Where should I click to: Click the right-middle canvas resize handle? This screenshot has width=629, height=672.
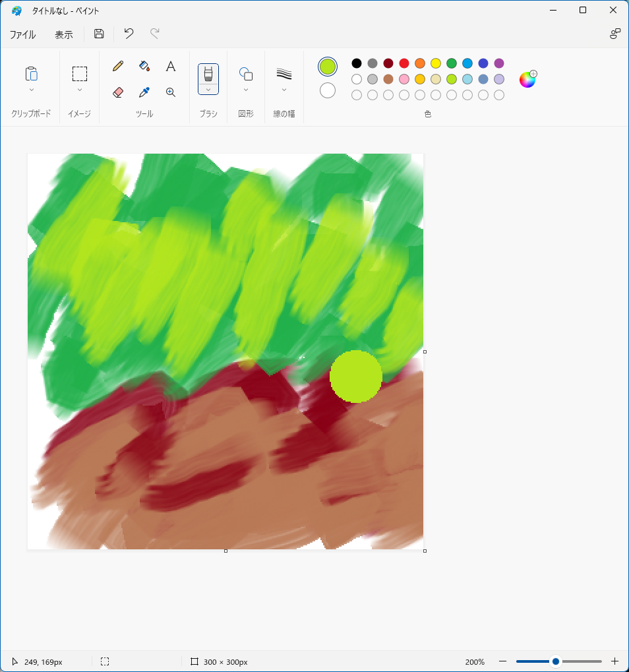click(x=425, y=352)
